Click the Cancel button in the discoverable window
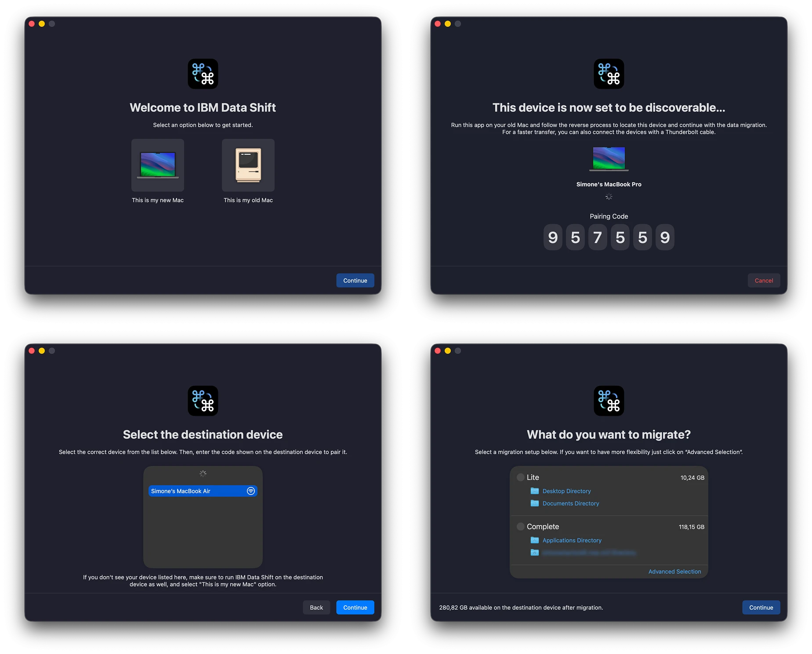This screenshot has height=654, width=812. (x=764, y=280)
